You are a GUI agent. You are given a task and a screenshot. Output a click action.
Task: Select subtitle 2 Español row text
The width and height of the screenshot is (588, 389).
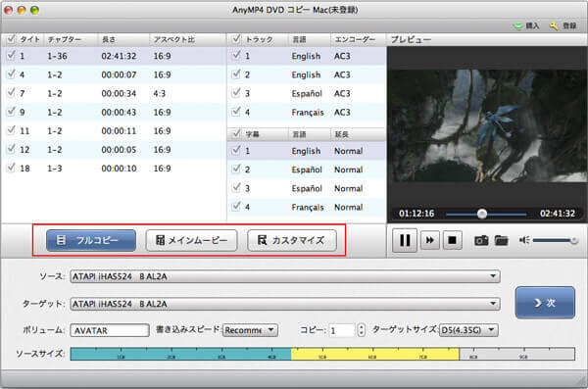306,170
